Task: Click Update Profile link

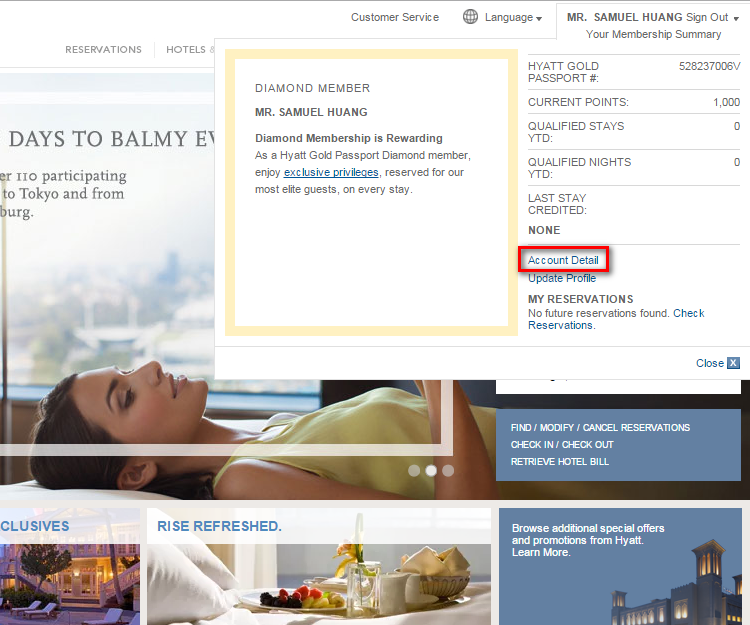Action: (562, 278)
